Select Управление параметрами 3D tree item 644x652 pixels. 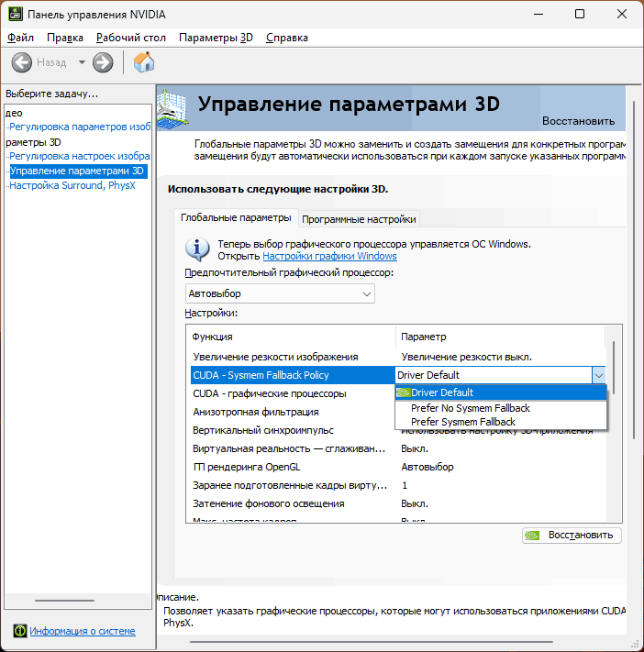click(x=78, y=171)
